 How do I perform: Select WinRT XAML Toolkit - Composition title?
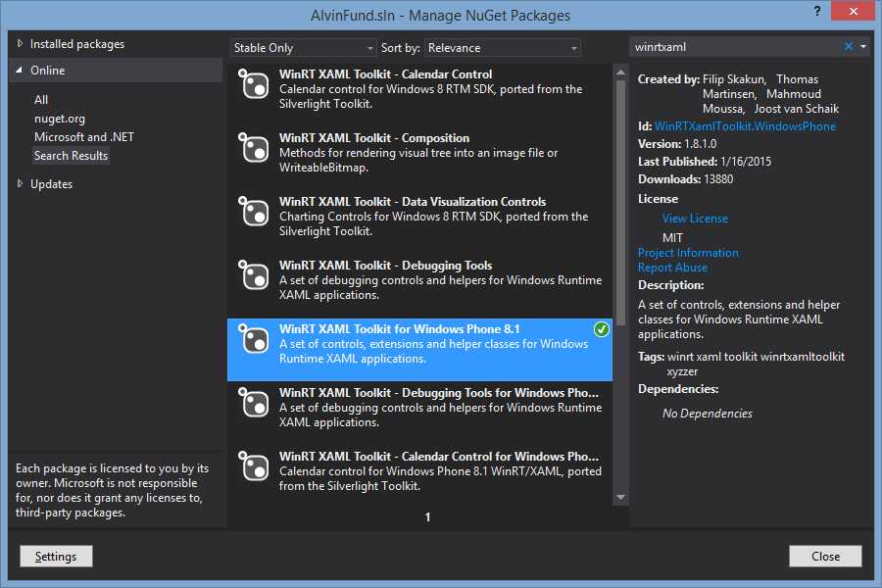[374, 138]
